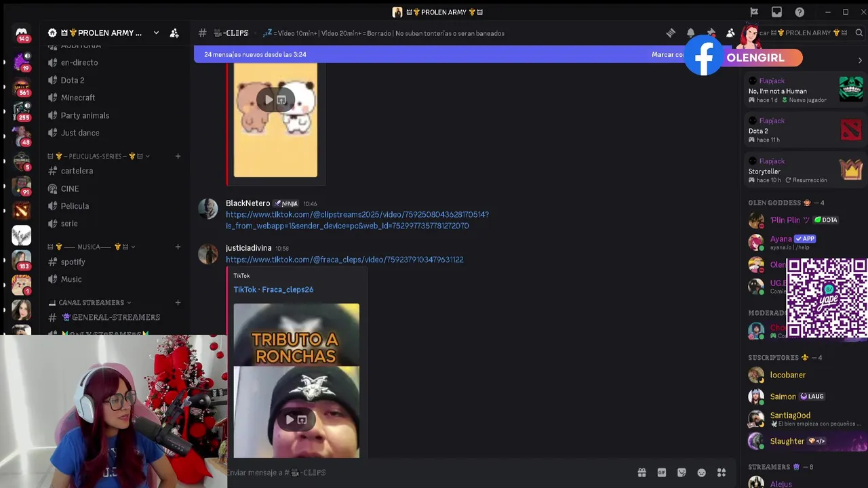Expand activity panel chevron arrow
868x488 pixels.
[860, 60]
